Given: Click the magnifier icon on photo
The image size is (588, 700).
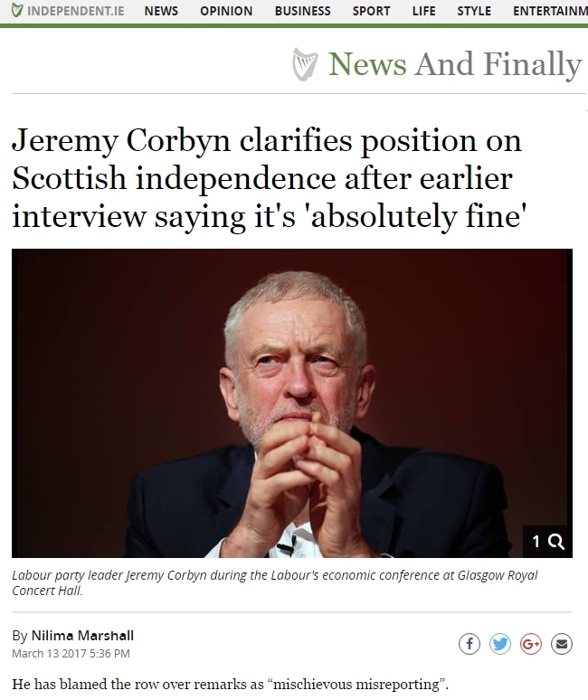Looking at the screenshot, I should [x=555, y=542].
